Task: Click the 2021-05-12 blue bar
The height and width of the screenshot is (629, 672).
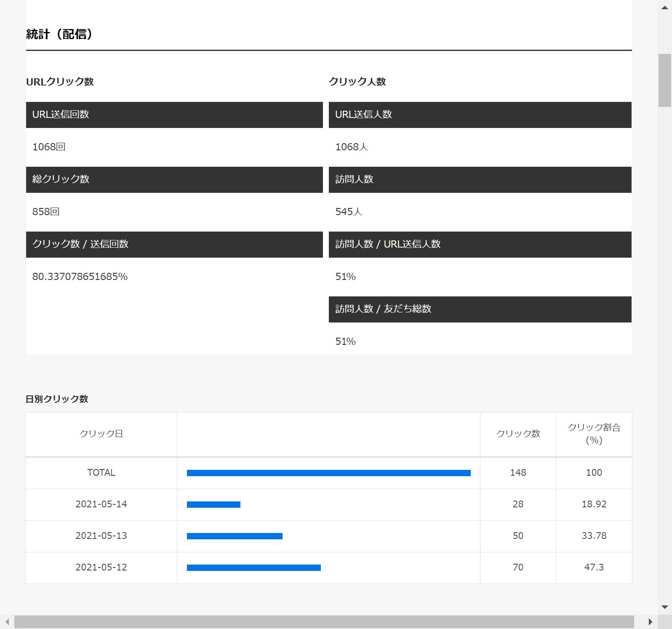Action: [x=254, y=568]
